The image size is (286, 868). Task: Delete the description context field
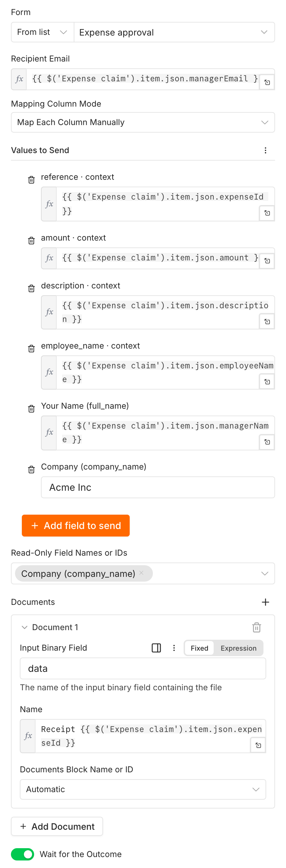[x=31, y=288]
